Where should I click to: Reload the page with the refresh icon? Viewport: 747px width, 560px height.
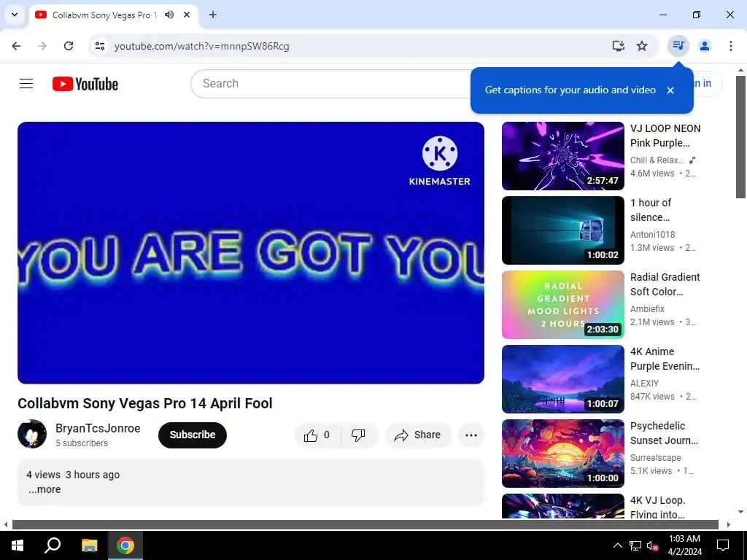coord(69,46)
